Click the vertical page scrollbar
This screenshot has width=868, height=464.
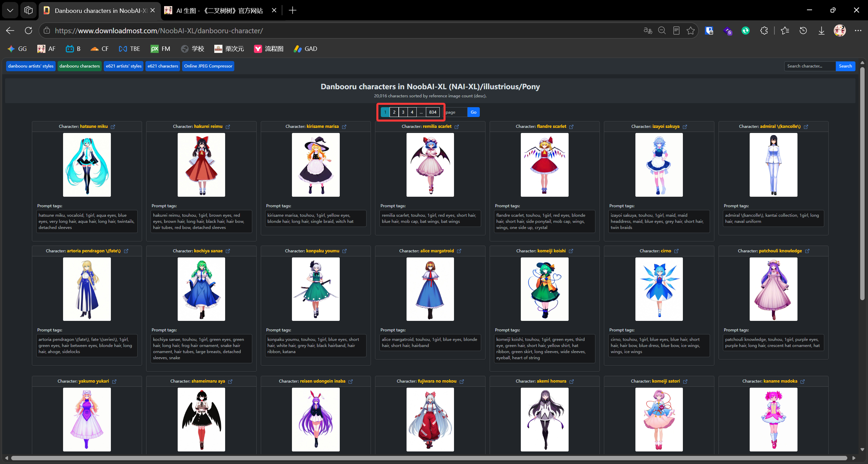(862, 183)
